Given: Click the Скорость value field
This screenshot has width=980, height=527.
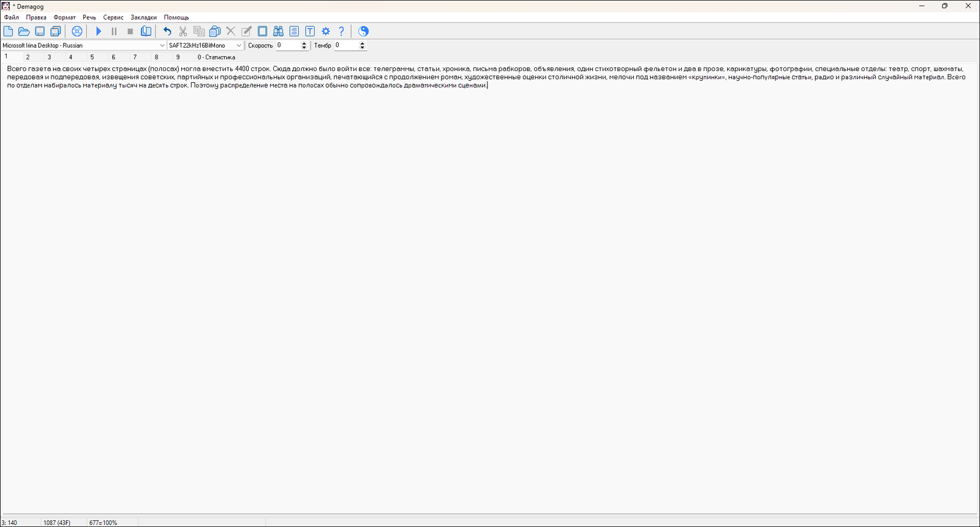Looking at the screenshot, I should click(x=288, y=45).
